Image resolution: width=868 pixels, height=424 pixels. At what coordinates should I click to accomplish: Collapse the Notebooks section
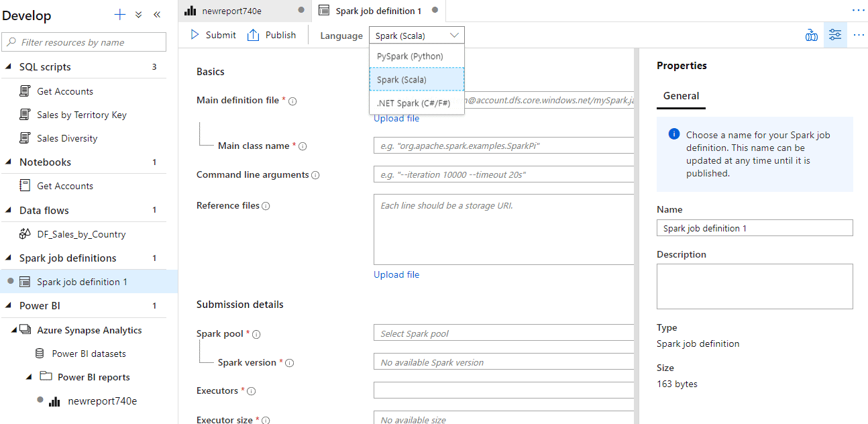pos(8,162)
